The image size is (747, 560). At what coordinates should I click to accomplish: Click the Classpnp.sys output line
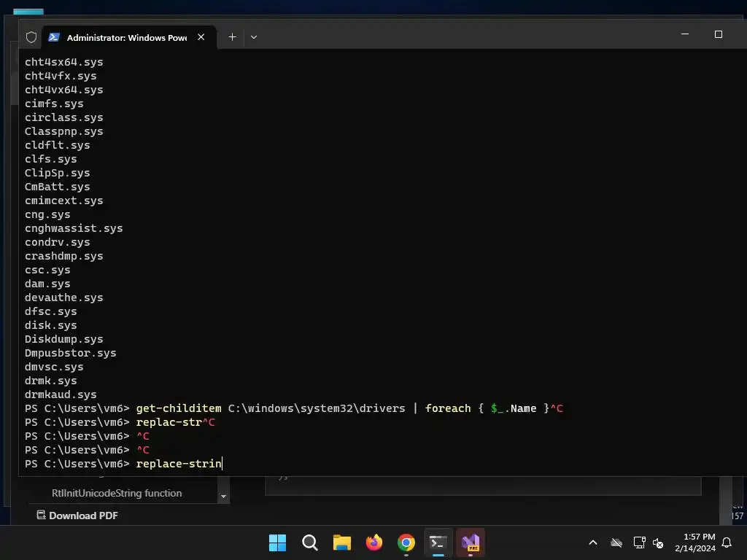pos(64,131)
